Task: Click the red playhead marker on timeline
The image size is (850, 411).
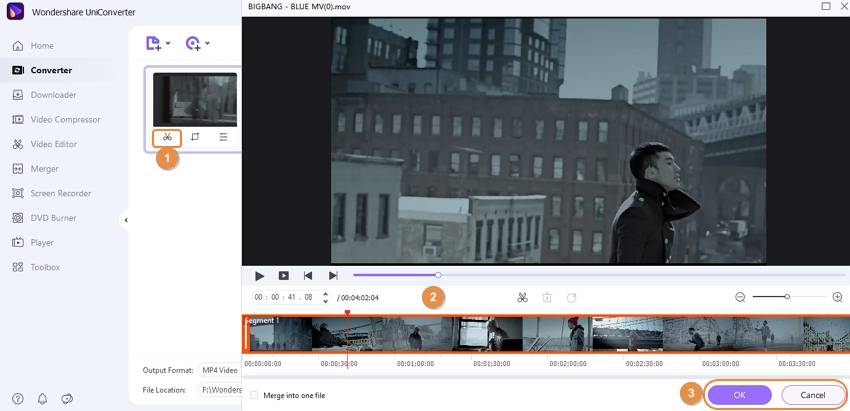Action: pyautogui.click(x=347, y=313)
